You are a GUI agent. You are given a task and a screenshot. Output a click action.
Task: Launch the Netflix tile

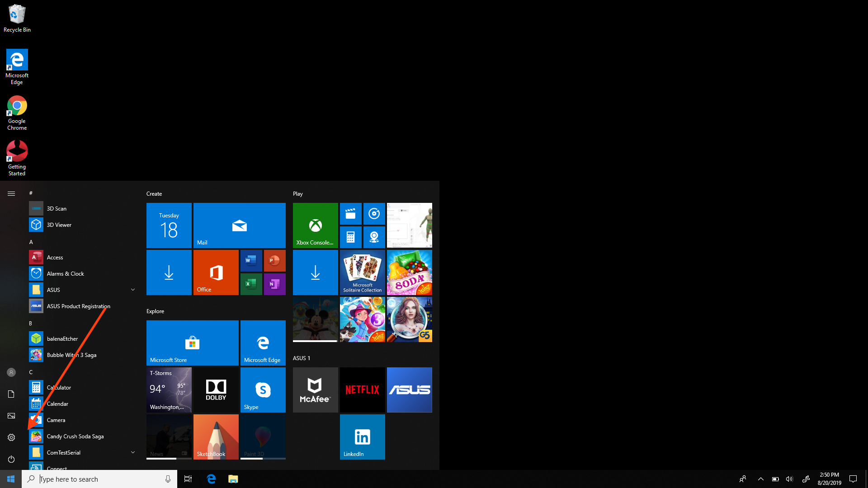pyautogui.click(x=362, y=389)
